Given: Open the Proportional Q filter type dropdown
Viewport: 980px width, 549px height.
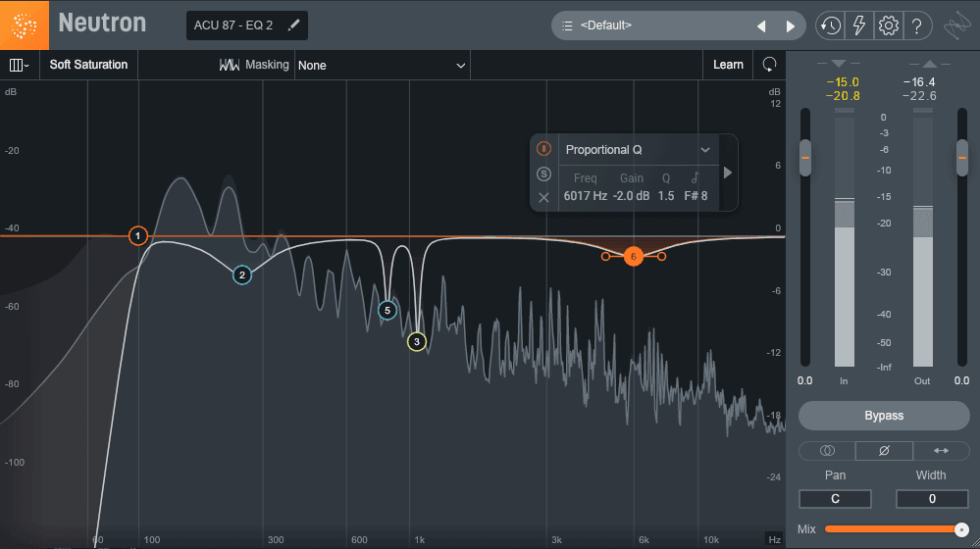Looking at the screenshot, I should [638, 150].
